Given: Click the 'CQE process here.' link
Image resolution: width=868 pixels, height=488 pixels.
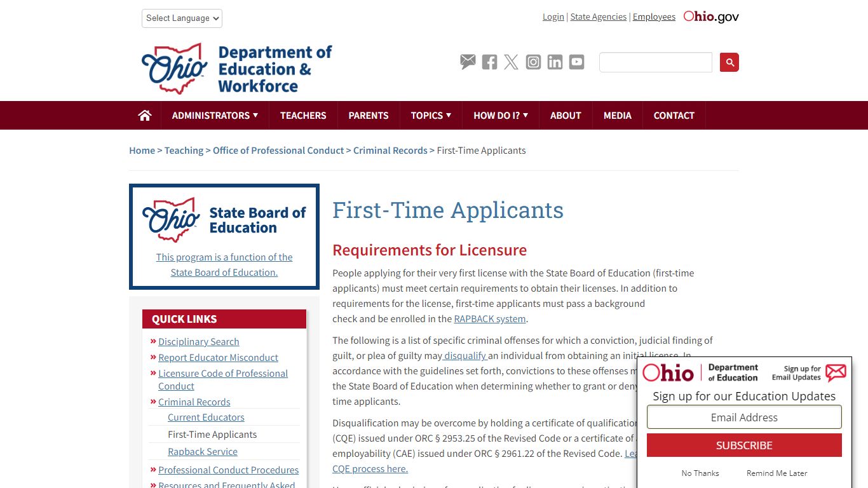Looking at the screenshot, I should coord(370,469).
